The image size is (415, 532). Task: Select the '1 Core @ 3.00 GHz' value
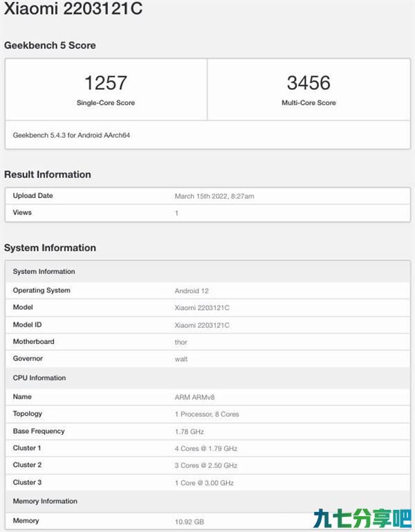(x=204, y=483)
